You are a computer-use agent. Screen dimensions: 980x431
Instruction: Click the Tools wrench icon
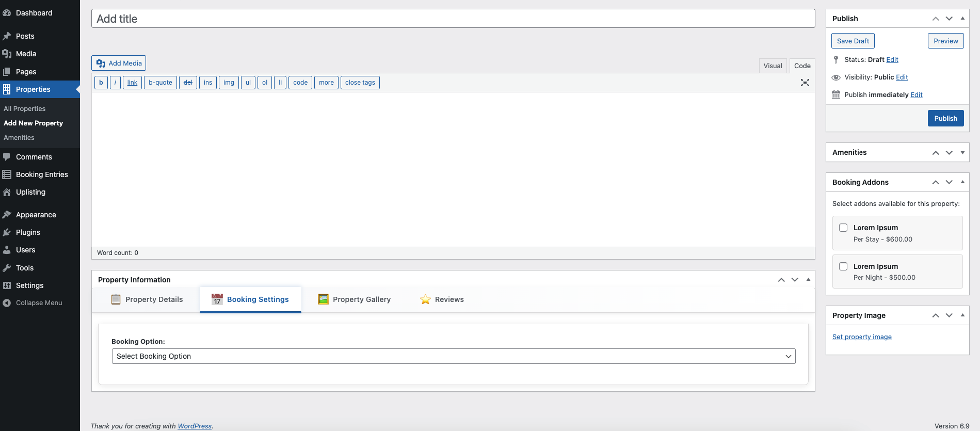pyautogui.click(x=7, y=268)
